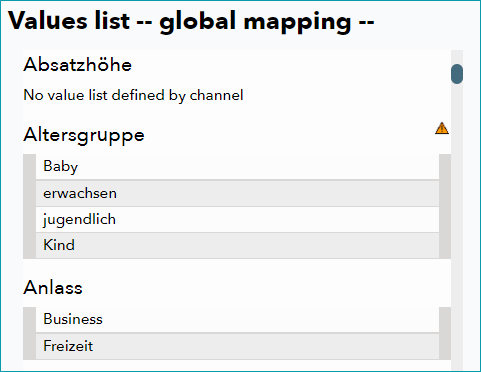481x372 pixels.
Task: Click the Anlass section heading
Action: (53, 287)
